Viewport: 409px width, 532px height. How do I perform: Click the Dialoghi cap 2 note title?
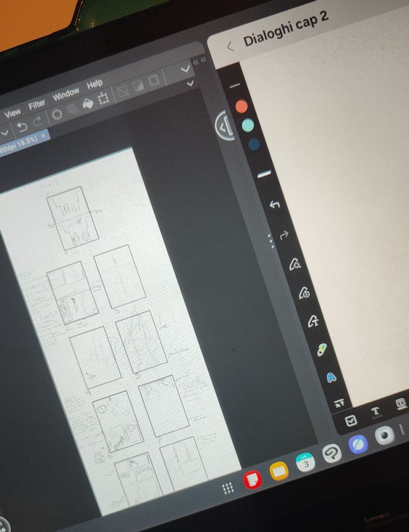pos(286,29)
